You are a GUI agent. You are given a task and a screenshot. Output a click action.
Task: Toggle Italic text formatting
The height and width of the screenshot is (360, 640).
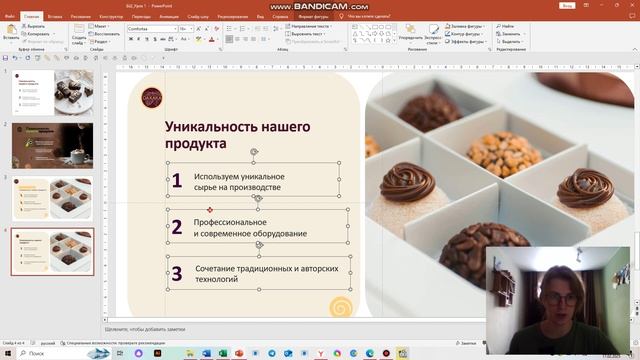tap(139, 39)
